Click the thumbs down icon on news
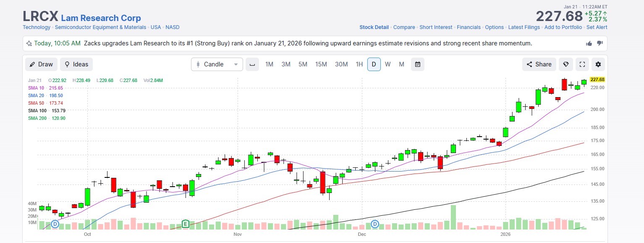Viewport: 644px width, 243px height. [600, 43]
